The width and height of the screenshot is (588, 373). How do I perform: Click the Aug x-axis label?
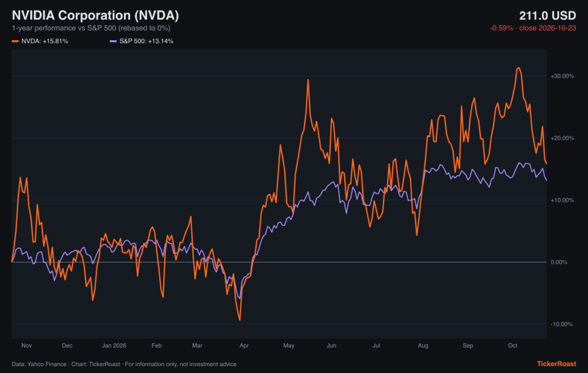pos(423,345)
